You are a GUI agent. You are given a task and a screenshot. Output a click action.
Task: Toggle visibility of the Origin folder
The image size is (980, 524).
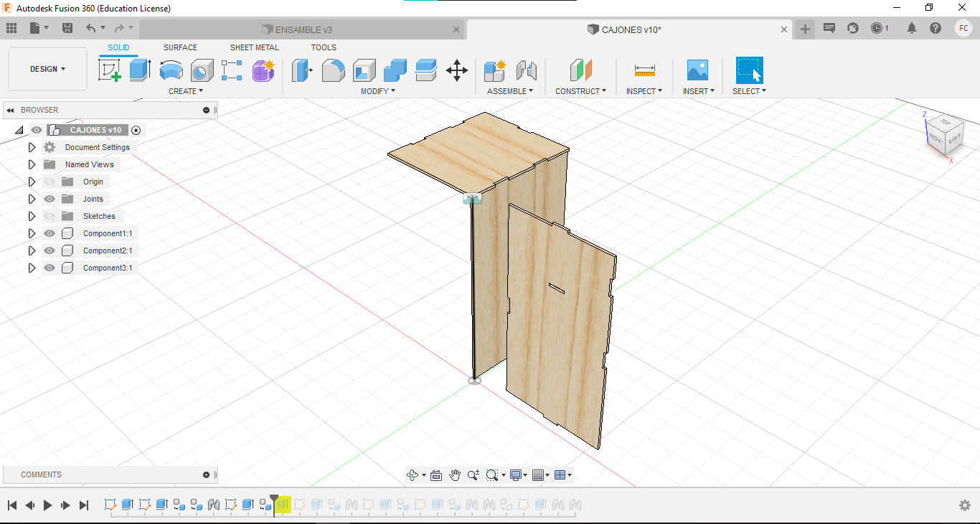click(50, 182)
